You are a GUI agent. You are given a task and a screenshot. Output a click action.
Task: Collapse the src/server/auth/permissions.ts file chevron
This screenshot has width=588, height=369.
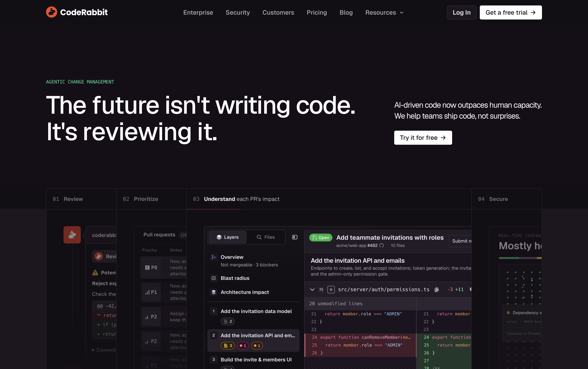point(312,289)
